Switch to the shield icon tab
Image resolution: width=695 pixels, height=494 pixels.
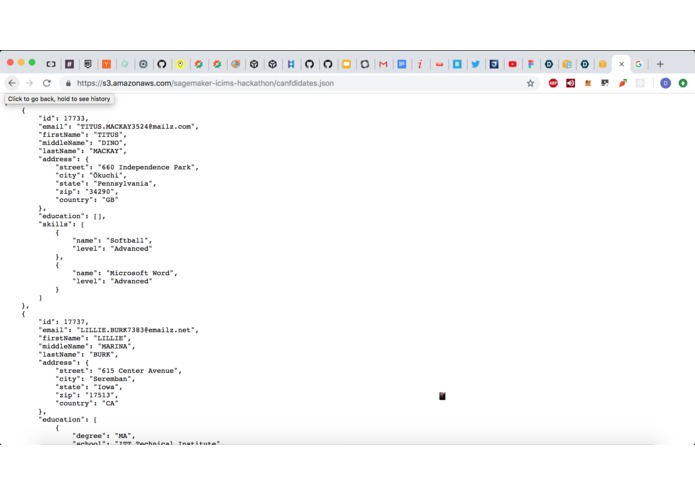tap(88, 64)
